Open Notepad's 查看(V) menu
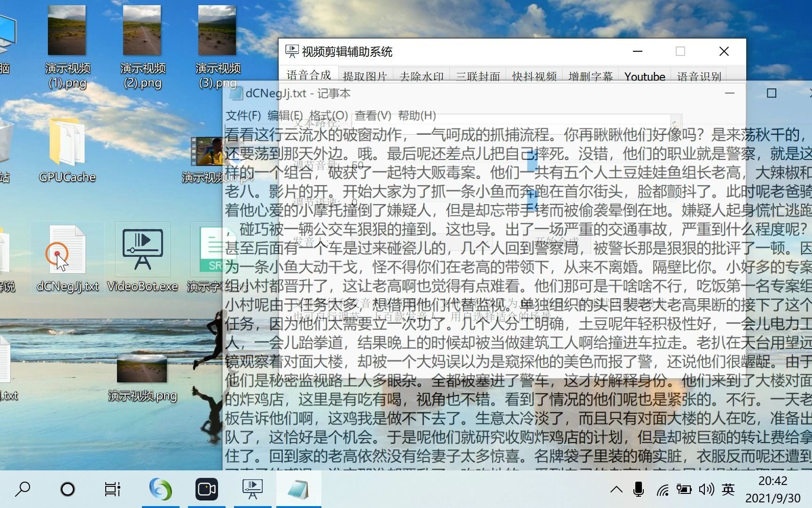This screenshot has height=508, width=812. 373,115
